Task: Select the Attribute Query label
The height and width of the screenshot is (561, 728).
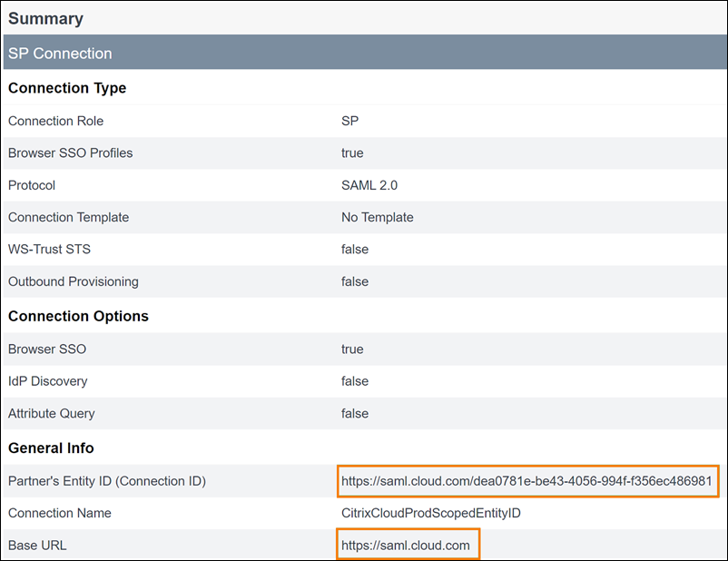Action: [51, 413]
